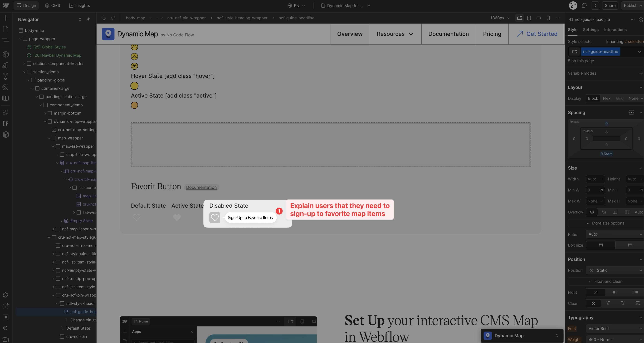This screenshot has width=644, height=343.
Task: Switch to Design mode tab
Action: pyautogui.click(x=26, y=6)
